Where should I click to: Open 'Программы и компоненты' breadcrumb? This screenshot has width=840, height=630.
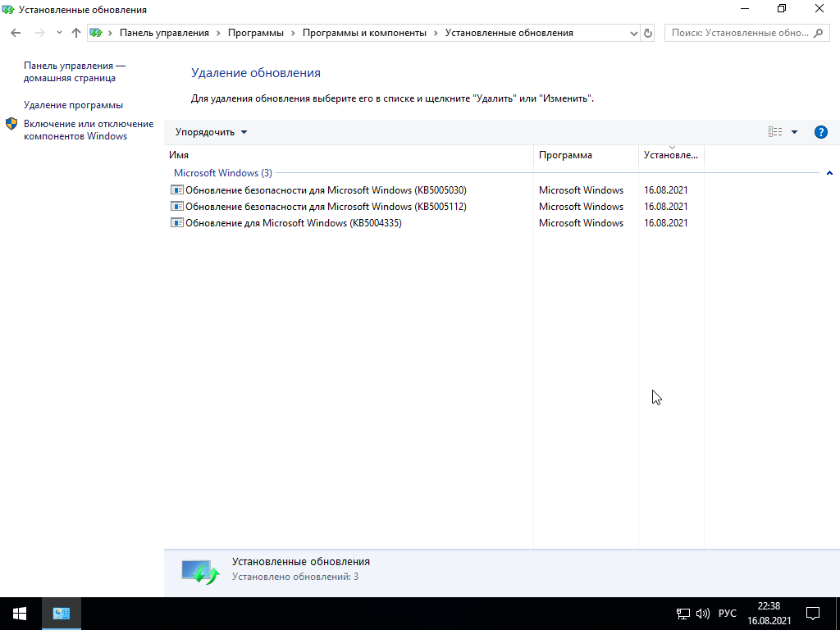364,33
